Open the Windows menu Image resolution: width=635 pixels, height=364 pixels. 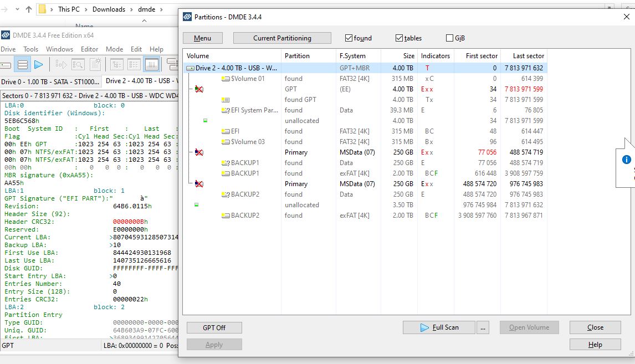[59, 49]
